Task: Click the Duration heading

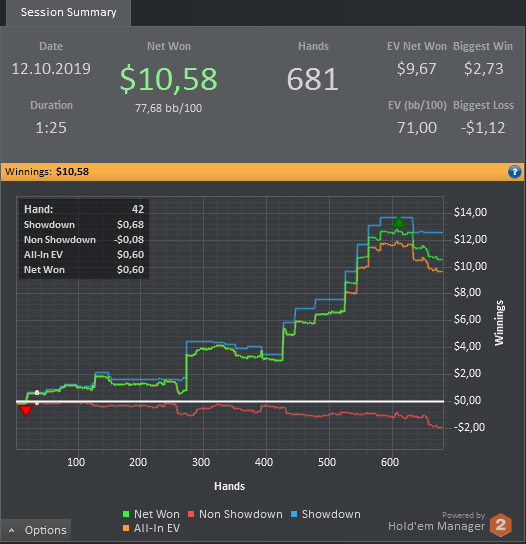Action: coord(51,105)
